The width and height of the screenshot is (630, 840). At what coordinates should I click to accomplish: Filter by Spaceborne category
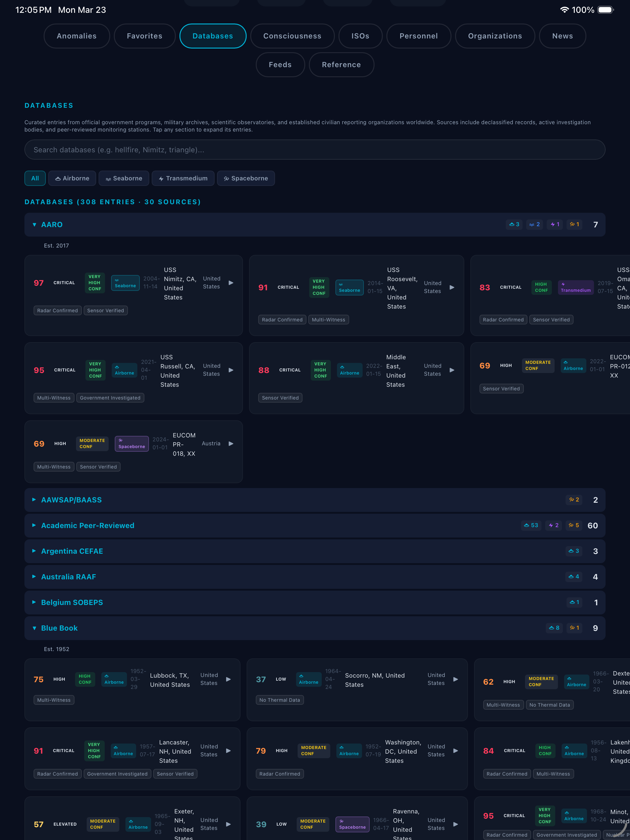pyautogui.click(x=246, y=178)
